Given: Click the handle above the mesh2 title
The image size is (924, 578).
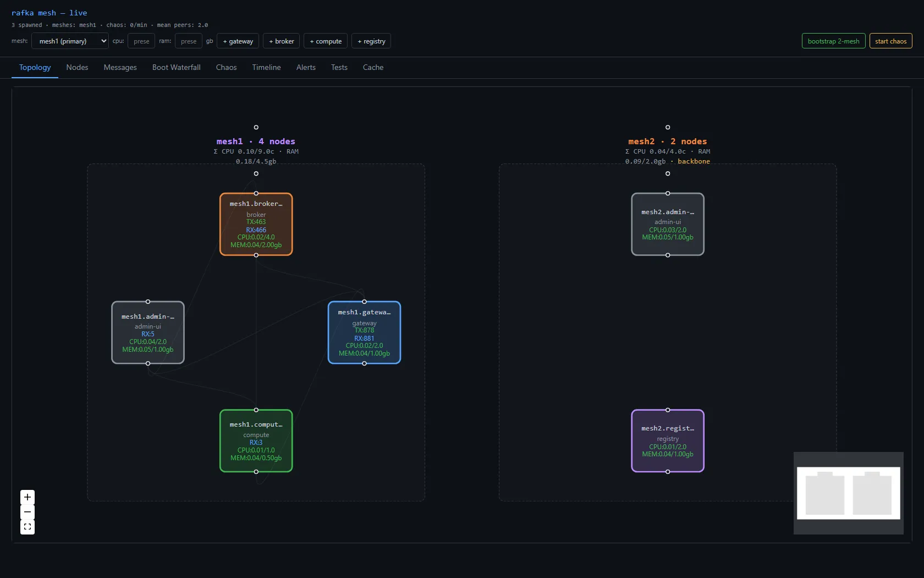Looking at the screenshot, I should [x=668, y=127].
